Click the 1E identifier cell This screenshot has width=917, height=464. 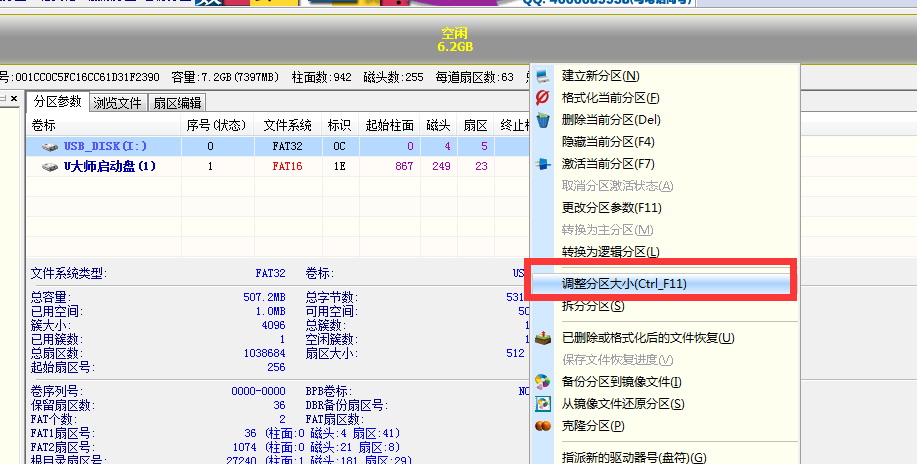pos(340,167)
